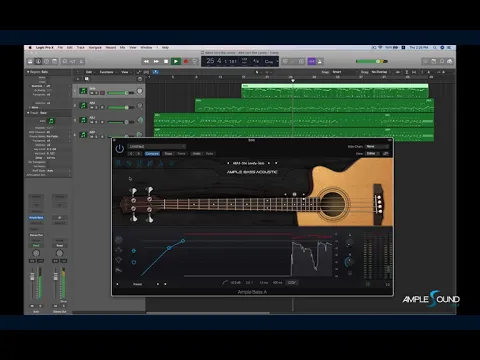The width and height of the screenshot is (480, 360).
Task: Click instrument icon of third track
Action: (x=83, y=120)
